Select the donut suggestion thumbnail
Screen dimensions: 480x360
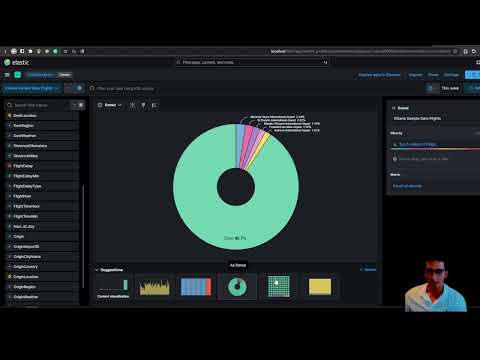coord(237,287)
